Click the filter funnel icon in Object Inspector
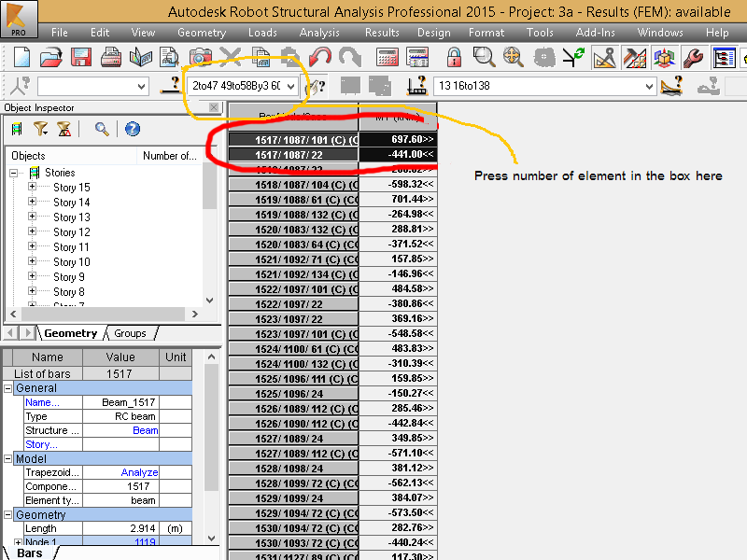This screenshot has width=747, height=560. [41, 129]
